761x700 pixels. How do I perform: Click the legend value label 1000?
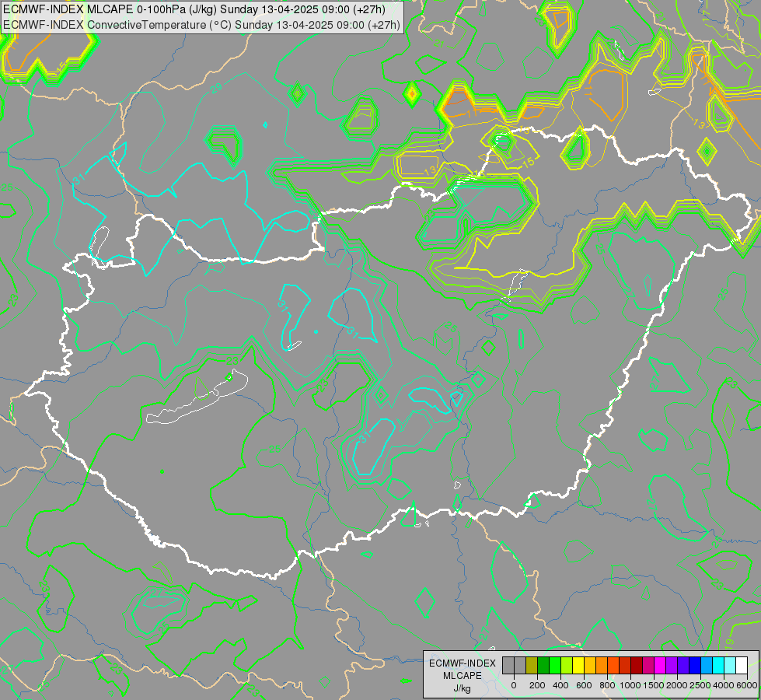630,685
